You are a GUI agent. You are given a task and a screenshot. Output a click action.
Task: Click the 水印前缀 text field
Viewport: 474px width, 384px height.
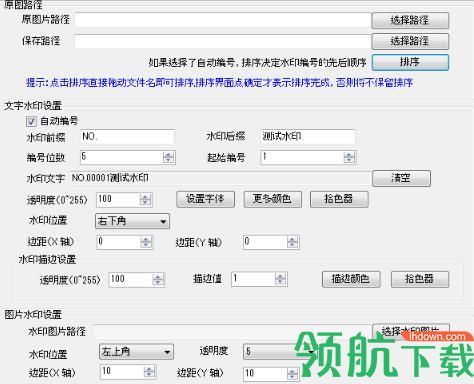click(x=127, y=137)
